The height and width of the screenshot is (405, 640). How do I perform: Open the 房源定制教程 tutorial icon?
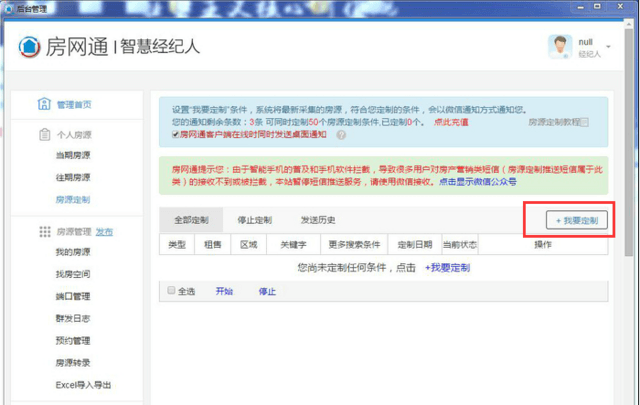[584, 122]
